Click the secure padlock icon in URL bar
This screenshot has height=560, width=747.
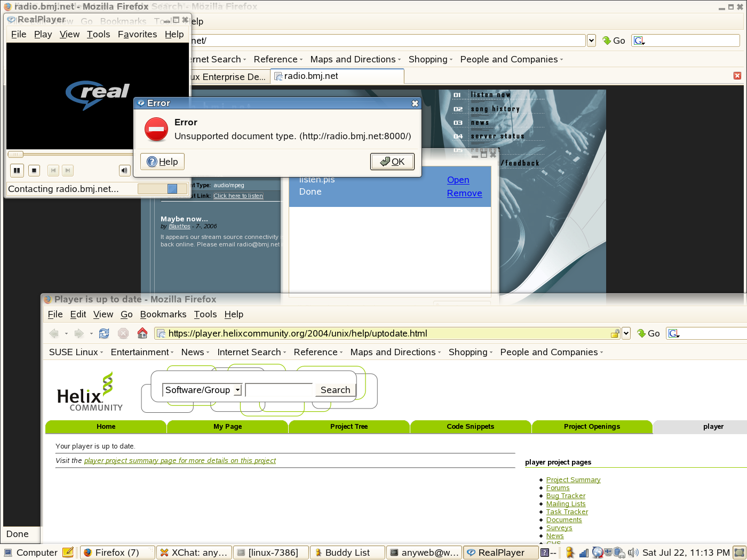pyautogui.click(x=615, y=333)
